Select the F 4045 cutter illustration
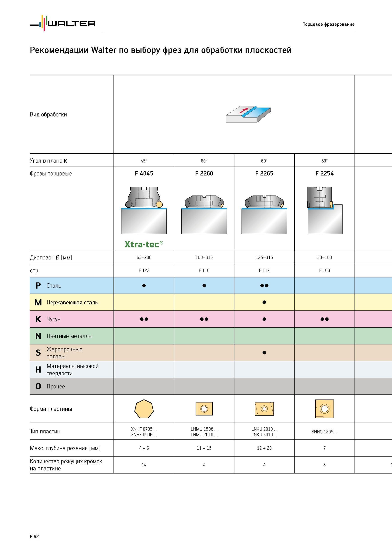This screenshot has width=392, height=555. (x=144, y=210)
